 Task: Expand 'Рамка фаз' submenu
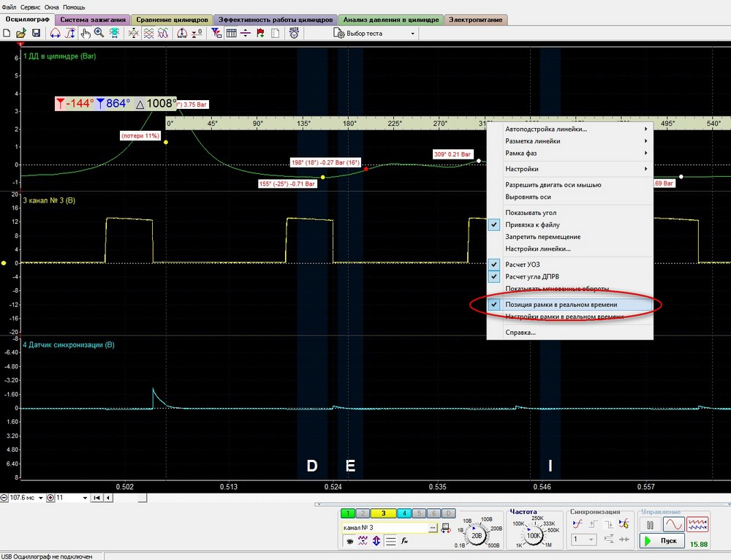pos(569,153)
